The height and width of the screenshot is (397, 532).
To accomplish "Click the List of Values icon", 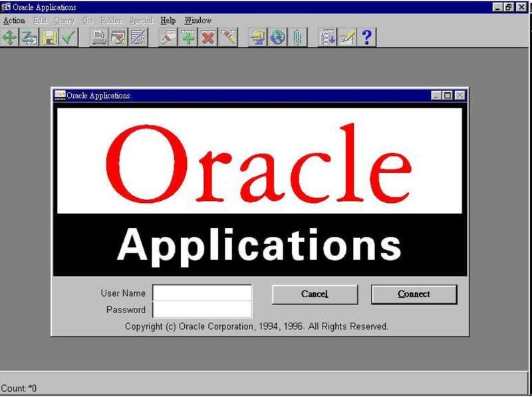I will [327, 37].
